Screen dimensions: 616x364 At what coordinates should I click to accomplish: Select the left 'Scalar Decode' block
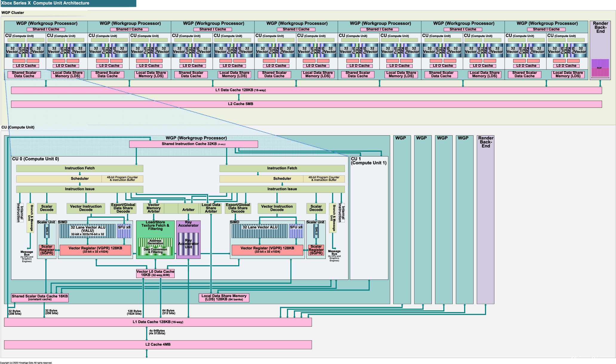(47, 208)
